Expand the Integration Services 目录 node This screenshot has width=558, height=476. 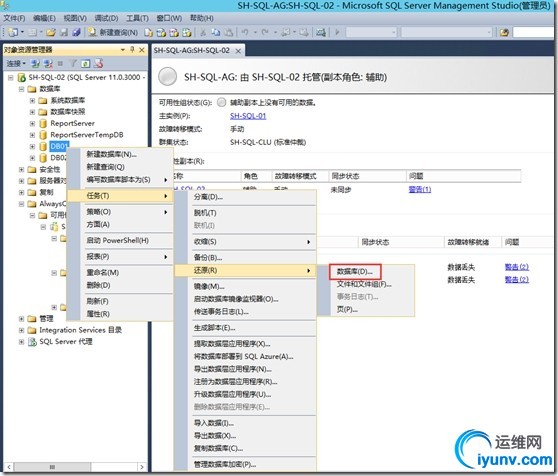click(x=21, y=330)
